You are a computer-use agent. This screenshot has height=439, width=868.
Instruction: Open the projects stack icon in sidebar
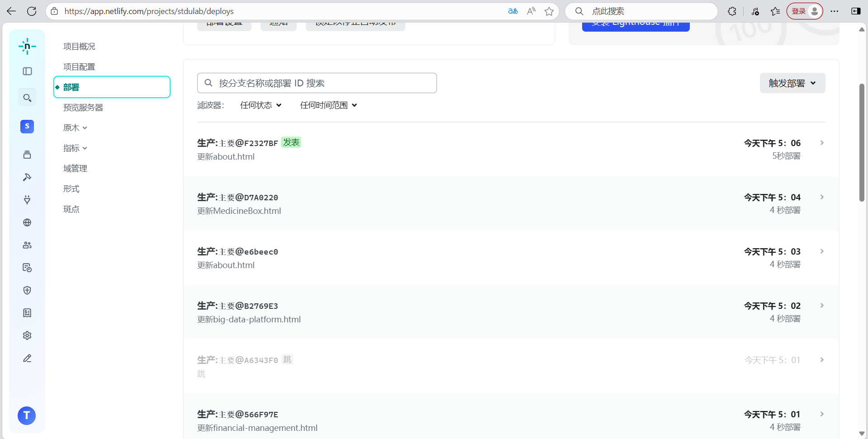tap(27, 155)
